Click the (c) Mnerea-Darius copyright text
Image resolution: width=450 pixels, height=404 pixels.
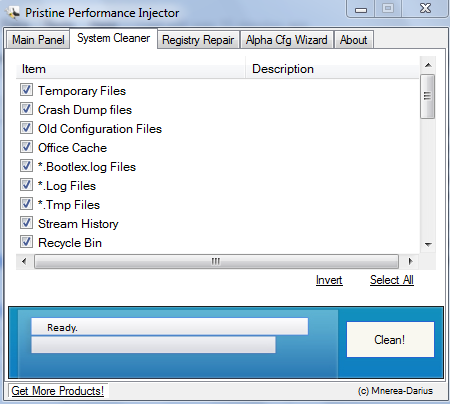click(395, 391)
